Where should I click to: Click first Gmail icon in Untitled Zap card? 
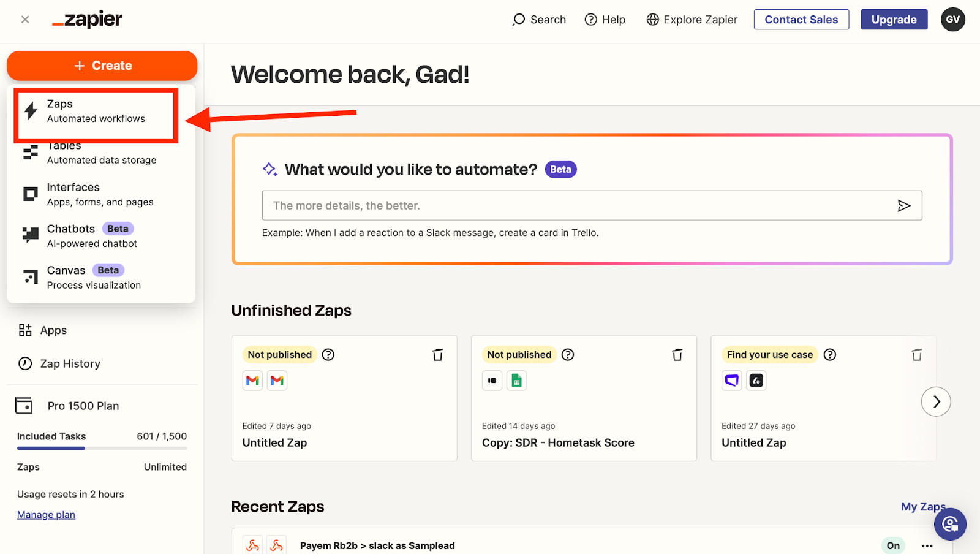click(x=252, y=381)
